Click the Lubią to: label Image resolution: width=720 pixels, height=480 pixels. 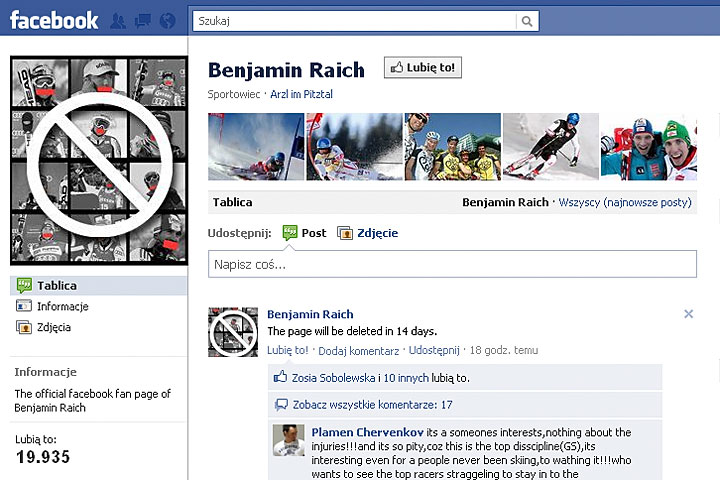coord(36,439)
